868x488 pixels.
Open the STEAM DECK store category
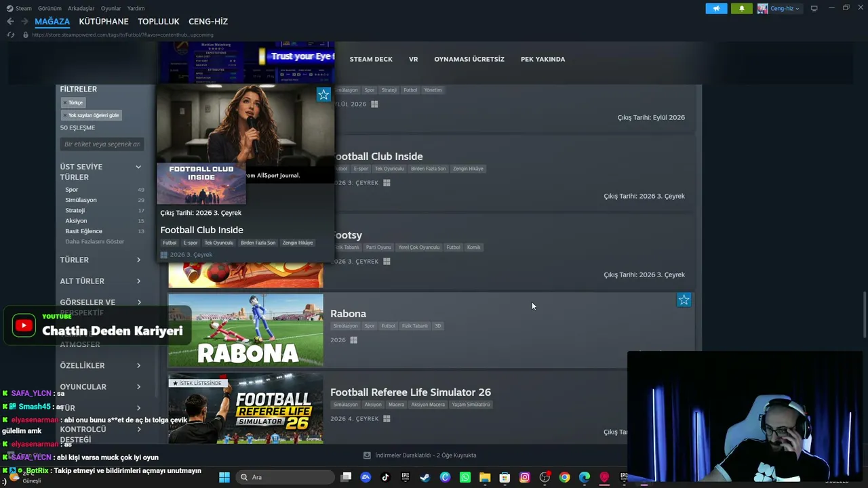coord(371,59)
